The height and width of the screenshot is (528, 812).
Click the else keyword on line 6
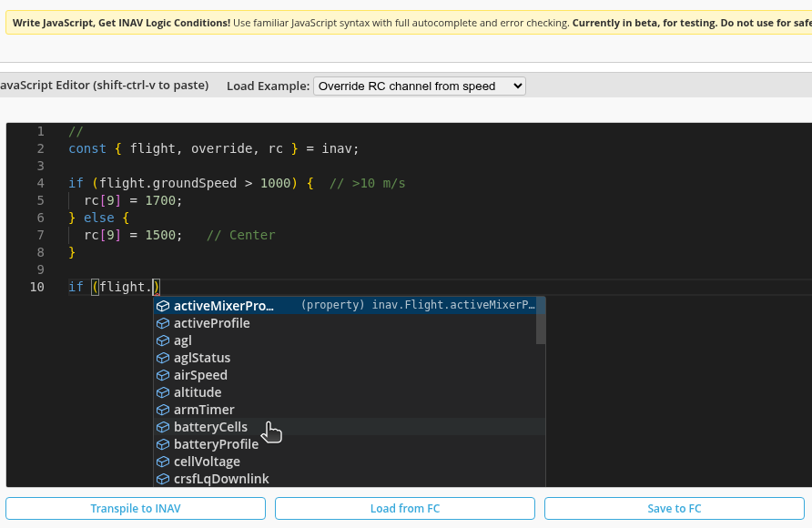click(x=99, y=218)
